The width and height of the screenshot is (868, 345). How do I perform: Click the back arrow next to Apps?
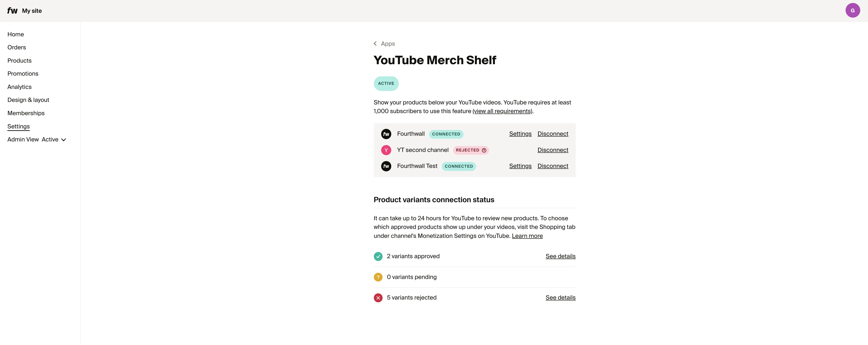click(375, 43)
